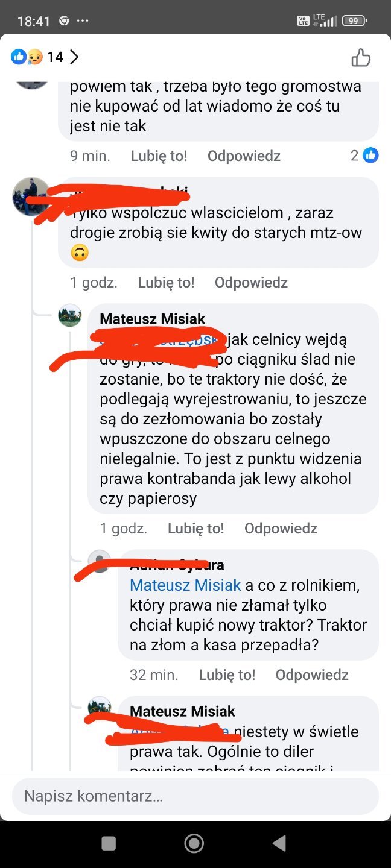Tap motorcycle avatar of the mtz-ow commenter

tap(31, 197)
